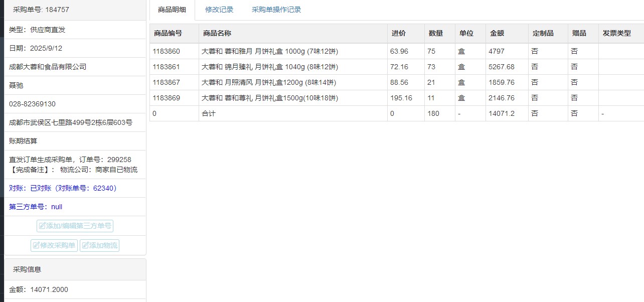
Task: Click the 定制品 column header
Action: [543, 33]
